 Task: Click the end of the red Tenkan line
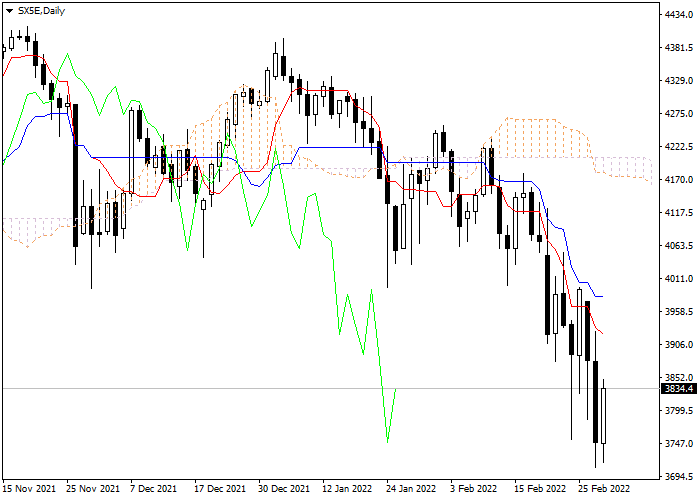point(602,333)
